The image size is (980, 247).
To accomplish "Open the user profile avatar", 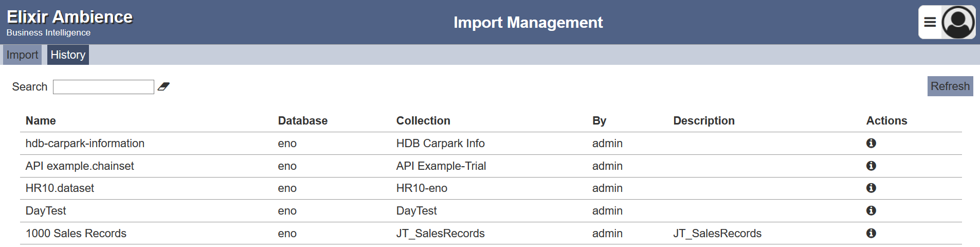I will click(x=958, y=22).
